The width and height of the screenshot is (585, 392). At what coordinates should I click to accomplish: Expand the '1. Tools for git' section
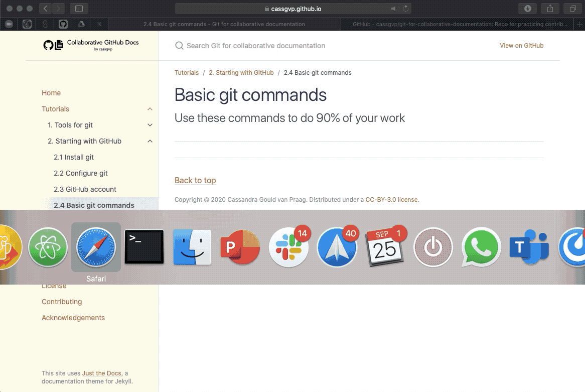click(150, 125)
